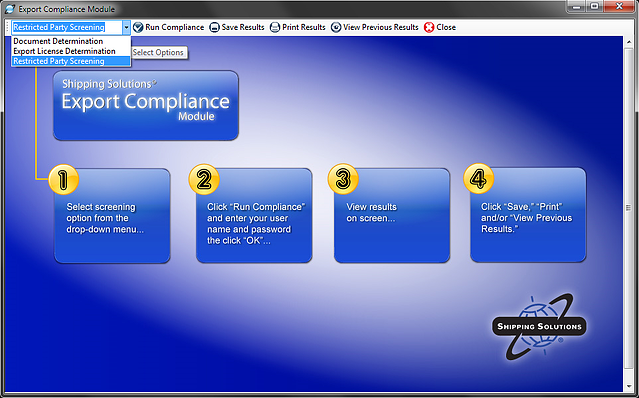The height and width of the screenshot is (398, 639).
Task: Click the Close label in toolbar
Action: click(446, 27)
